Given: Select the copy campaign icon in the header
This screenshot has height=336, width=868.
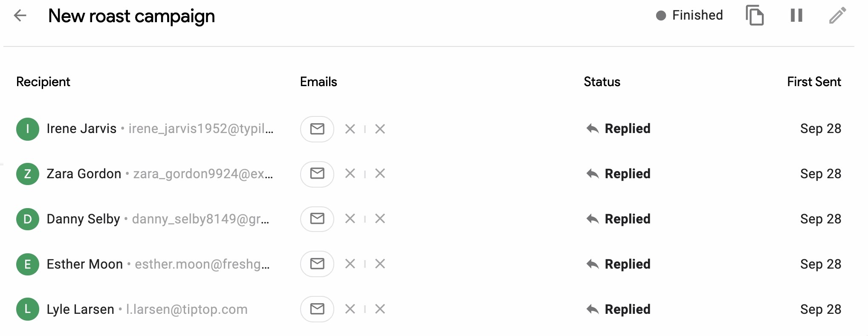Looking at the screenshot, I should click(755, 15).
